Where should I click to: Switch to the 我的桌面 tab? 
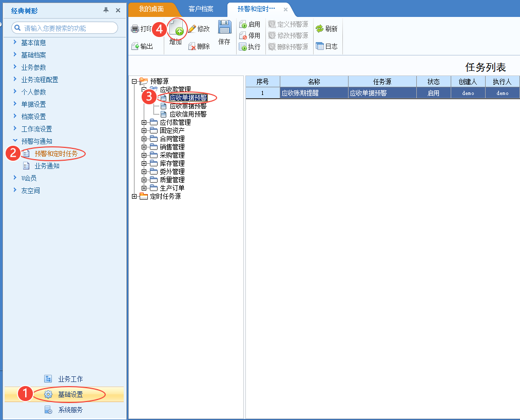[x=151, y=9]
